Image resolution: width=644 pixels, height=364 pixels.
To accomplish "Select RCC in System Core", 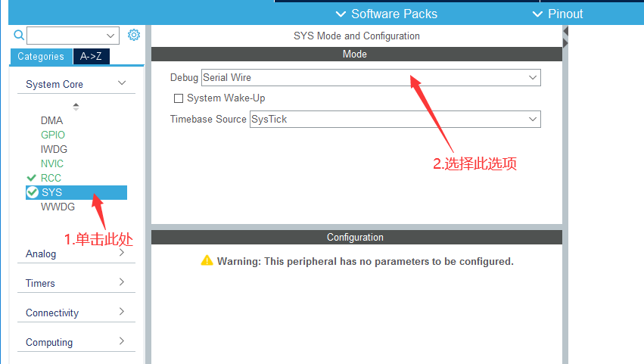I will click(x=51, y=178).
